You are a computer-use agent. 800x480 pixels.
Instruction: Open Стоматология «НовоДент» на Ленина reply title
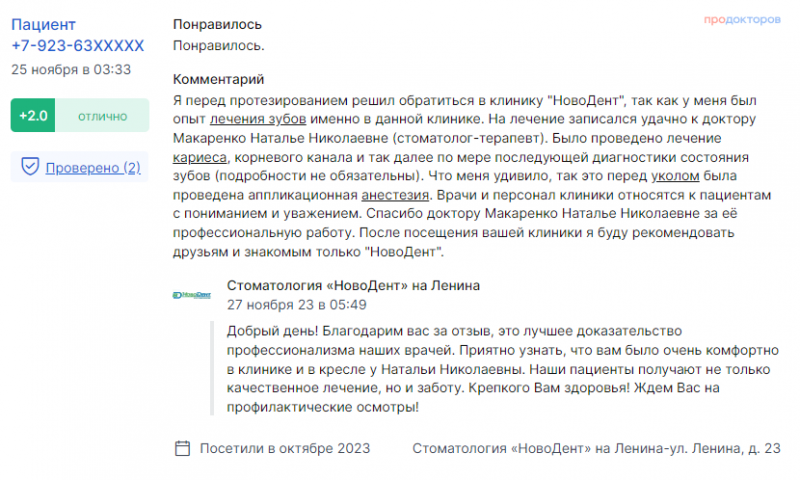pos(353,285)
